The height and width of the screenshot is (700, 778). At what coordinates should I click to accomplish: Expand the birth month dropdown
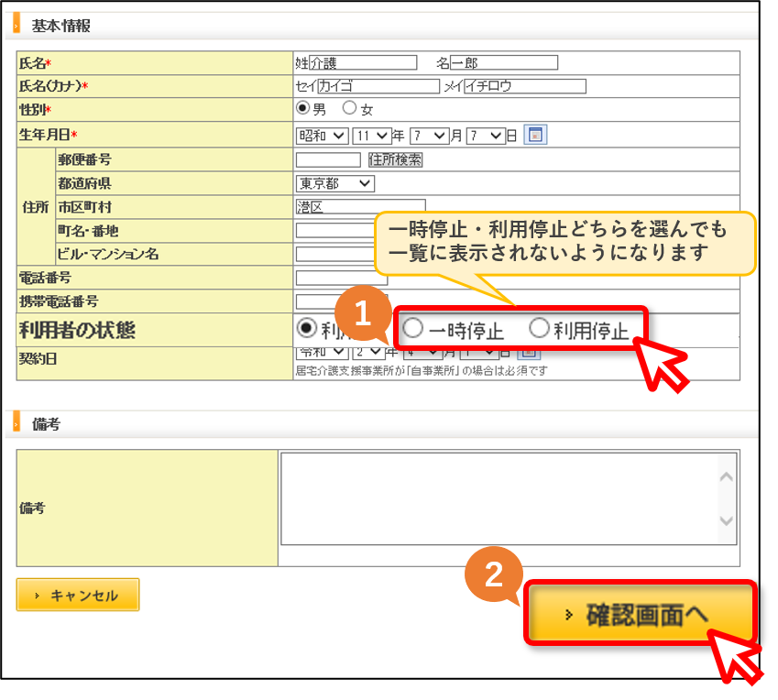point(429,136)
